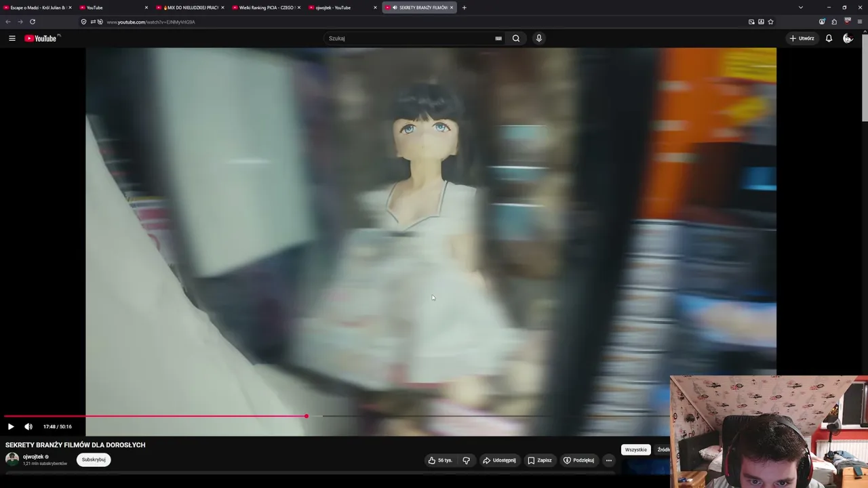Viewport: 868px width, 488px height.
Task: Save the video with Zapisz
Action: point(540,460)
